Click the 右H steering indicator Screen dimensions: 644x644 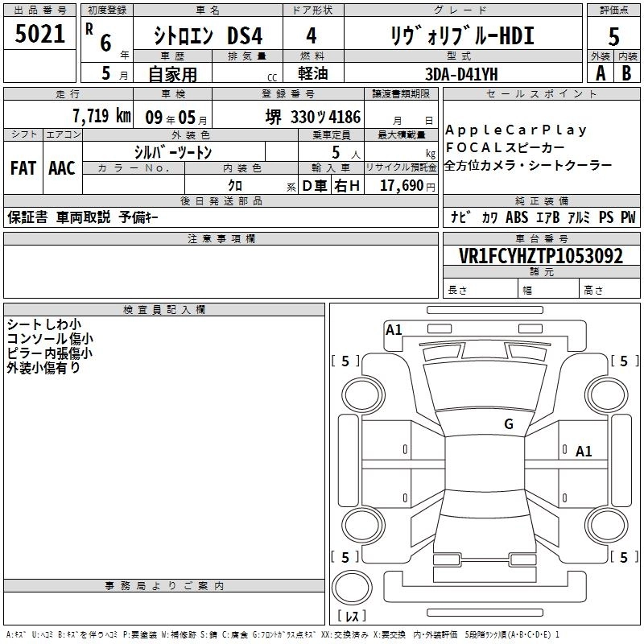[x=347, y=186]
